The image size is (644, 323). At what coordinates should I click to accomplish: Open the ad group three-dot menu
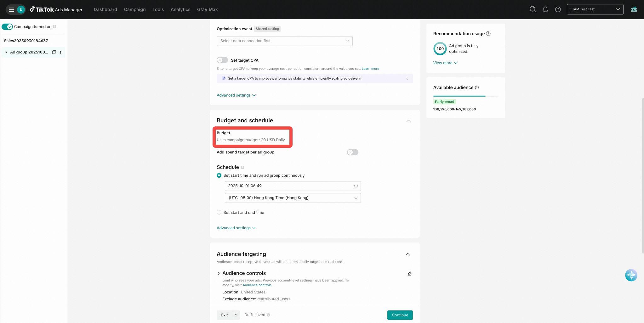pos(60,53)
